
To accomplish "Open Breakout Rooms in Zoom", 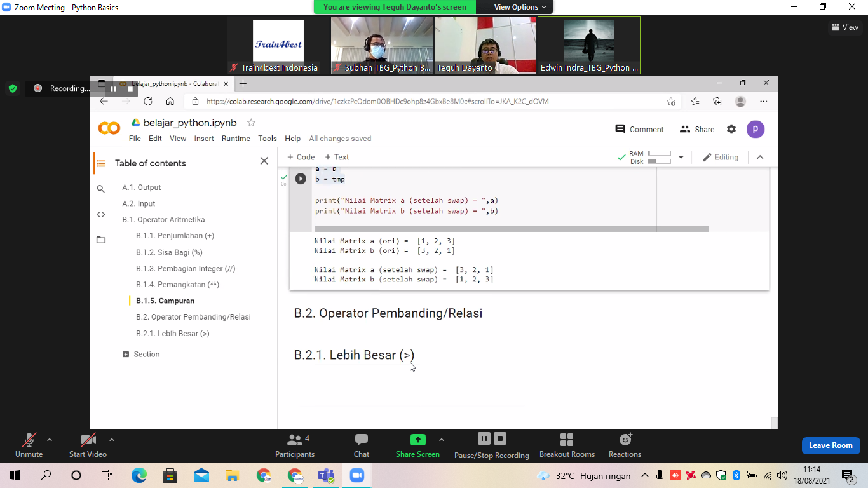I will [567, 445].
